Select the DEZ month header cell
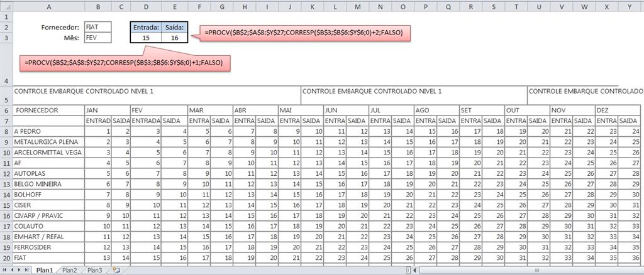The image size is (644, 275). pyautogui.click(x=618, y=111)
